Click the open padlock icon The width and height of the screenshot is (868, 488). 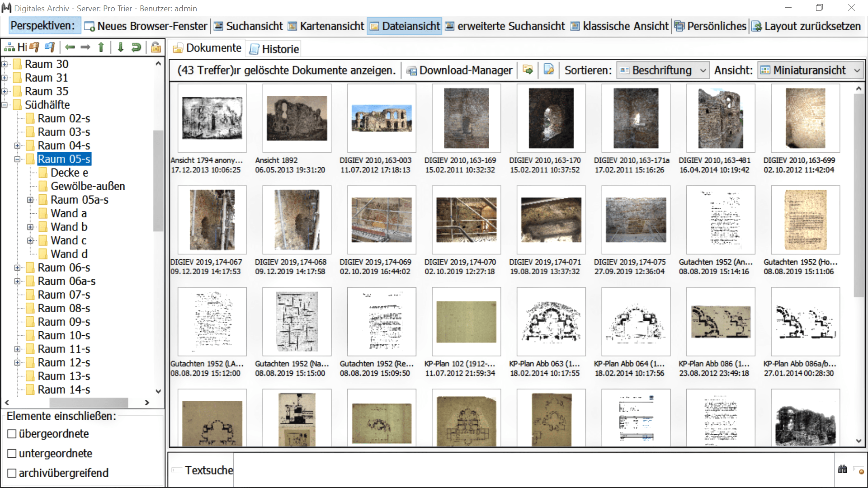pos(156,47)
